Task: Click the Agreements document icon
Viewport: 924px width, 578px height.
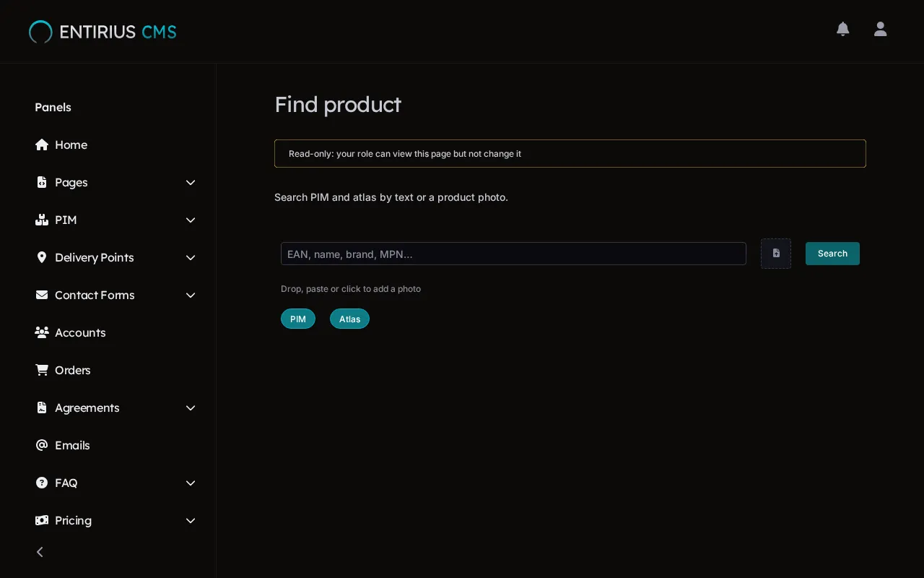Action: [x=42, y=407]
